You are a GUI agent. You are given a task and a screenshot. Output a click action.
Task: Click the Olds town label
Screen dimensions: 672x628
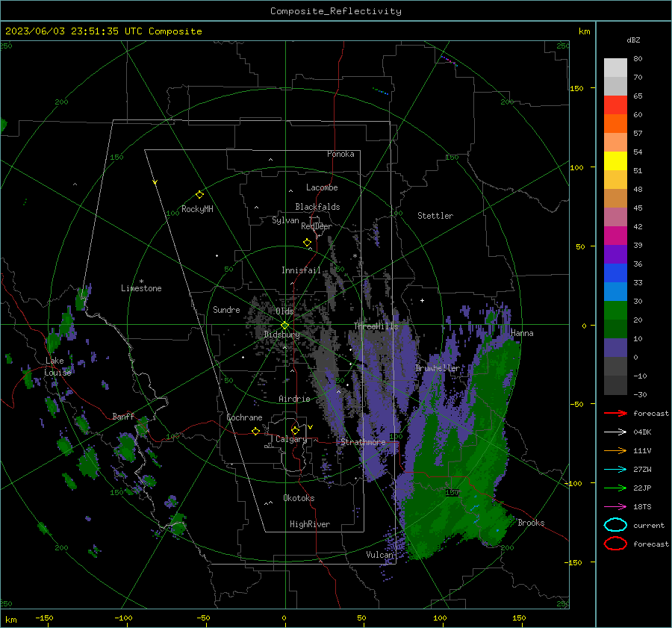[x=284, y=311]
